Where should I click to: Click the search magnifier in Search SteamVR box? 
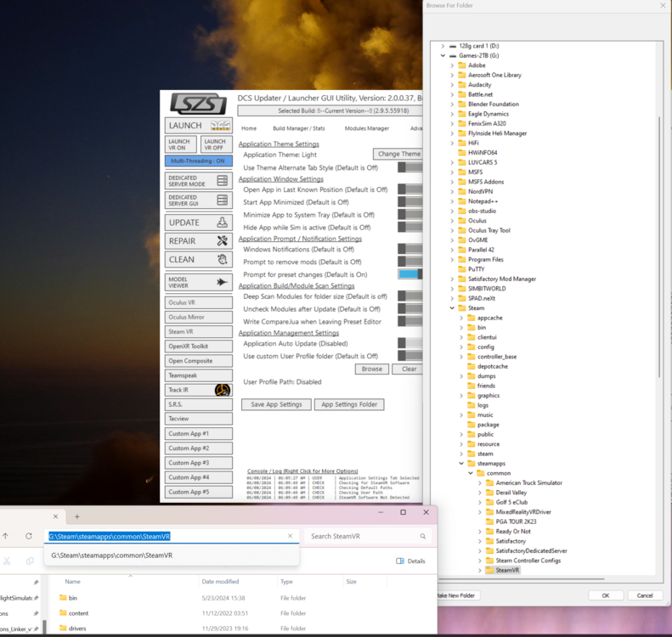[x=422, y=536]
